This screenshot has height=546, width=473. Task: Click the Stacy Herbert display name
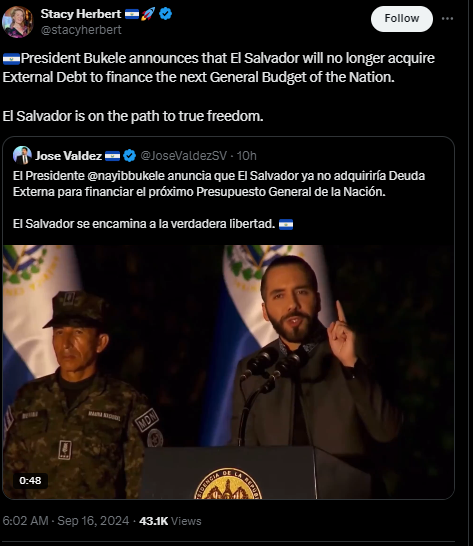(x=80, y=14)
